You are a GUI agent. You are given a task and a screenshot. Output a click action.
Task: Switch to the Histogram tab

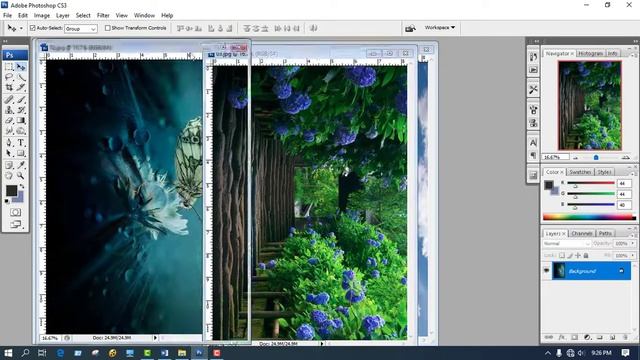click(x=590, y=53)
